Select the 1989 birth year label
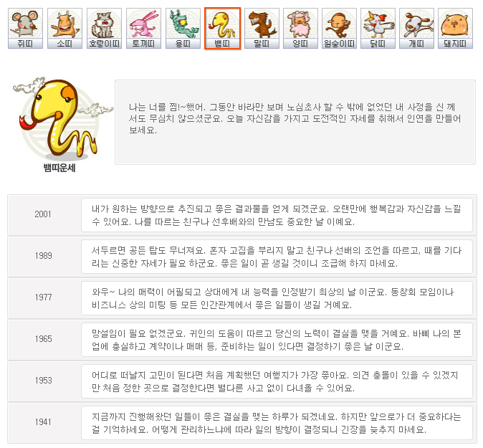This screenshot has width=483, height=448. point(44,256)
